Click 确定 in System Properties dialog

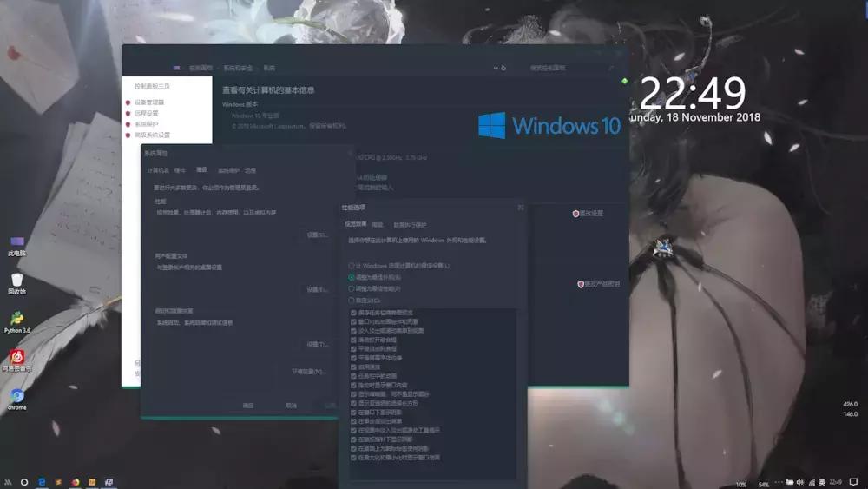pos(248,406)
